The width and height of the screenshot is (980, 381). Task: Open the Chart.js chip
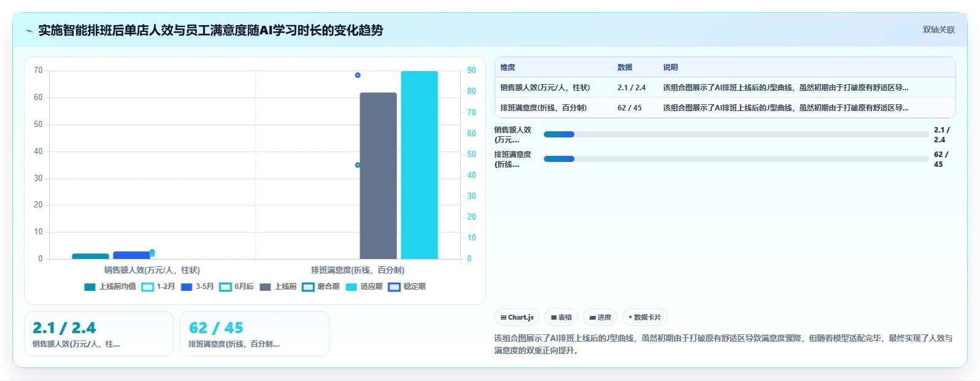pos(517,317)
